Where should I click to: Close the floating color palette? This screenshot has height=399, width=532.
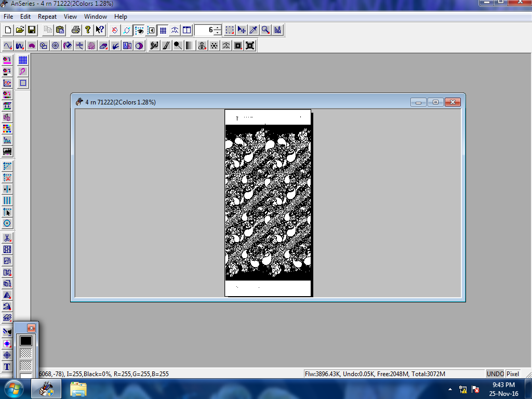pos(31,328)
